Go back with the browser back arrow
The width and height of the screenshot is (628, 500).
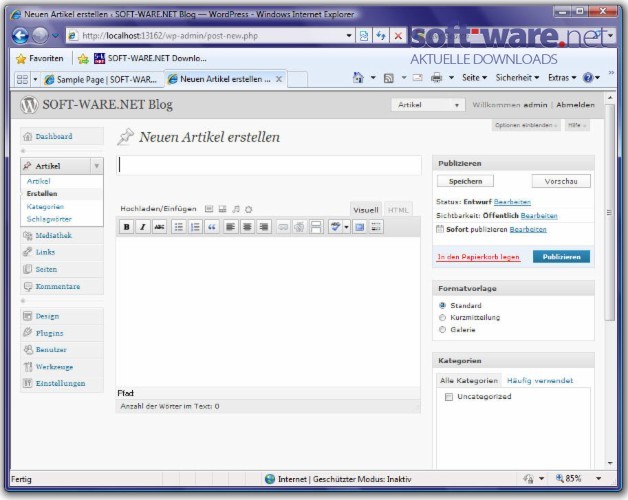tap(20, 36)
